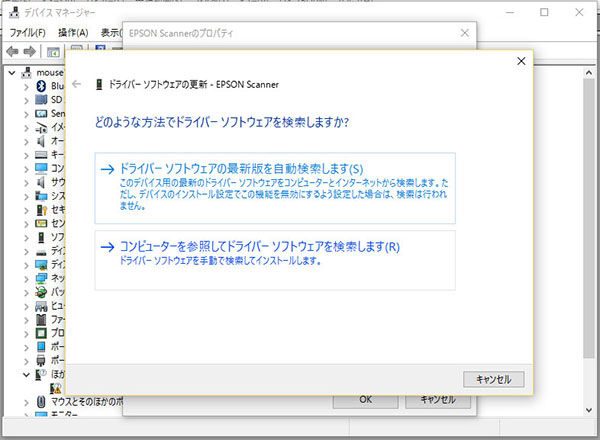The width and height of the screenshot is (600, 440).
Task: Expand the ネッ node chevron
Action: [x=26, y=279]
